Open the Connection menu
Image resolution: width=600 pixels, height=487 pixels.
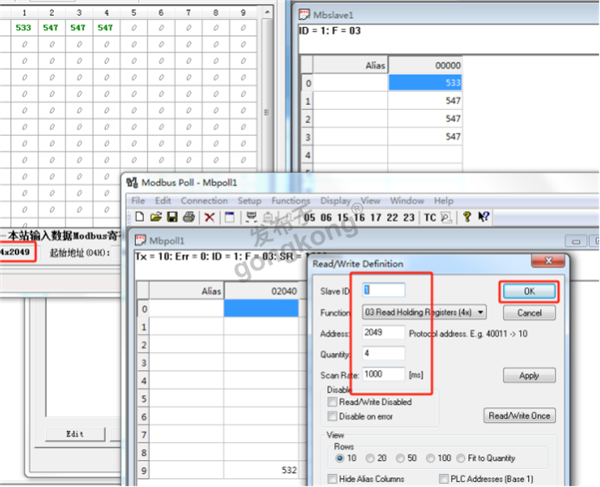(x=204, y=200)
